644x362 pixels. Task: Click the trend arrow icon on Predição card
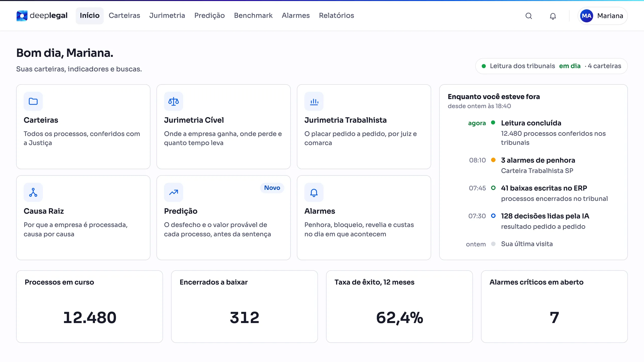pyautogui.click(x=174, y=192)
